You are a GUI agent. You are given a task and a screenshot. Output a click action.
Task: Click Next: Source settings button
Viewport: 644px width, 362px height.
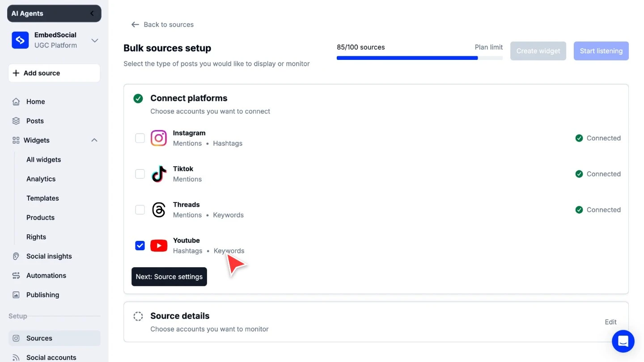(169, 277)
